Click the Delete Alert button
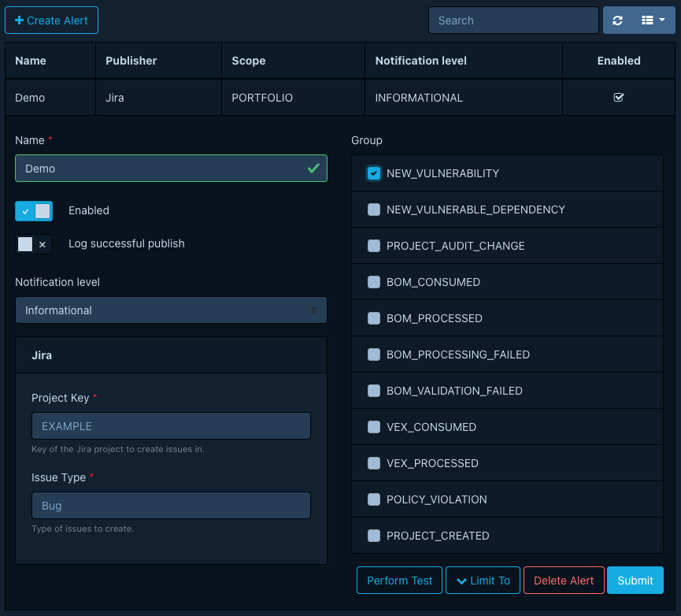Image resolution: width=681 pixels, height=616 pixels. [x=564, y=580]
